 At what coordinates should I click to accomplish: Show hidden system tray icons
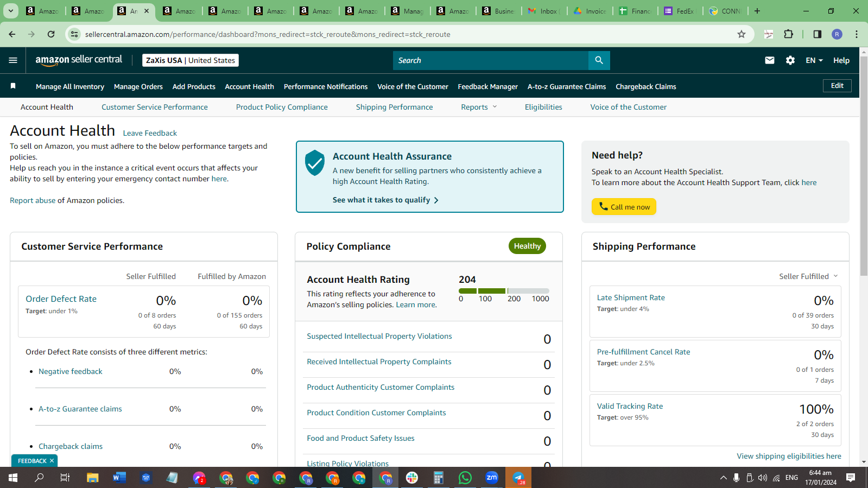coord(723,478)
